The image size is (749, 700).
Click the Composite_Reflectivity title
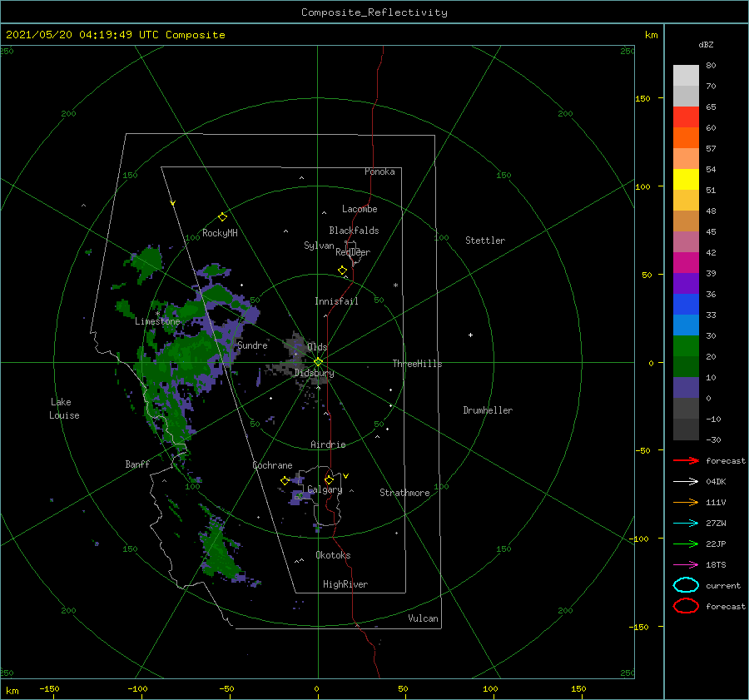[x=374, y=12]
